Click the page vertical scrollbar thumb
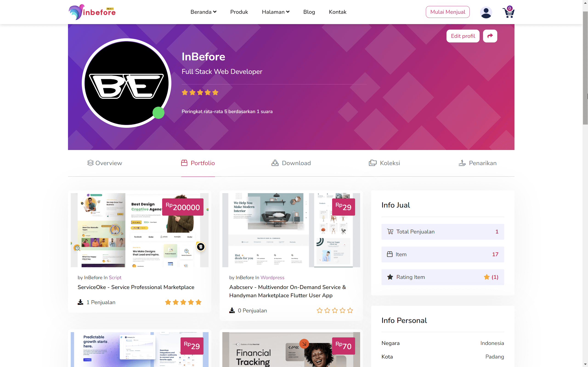This screenshot has width=588, height=367. pos(585,68)
